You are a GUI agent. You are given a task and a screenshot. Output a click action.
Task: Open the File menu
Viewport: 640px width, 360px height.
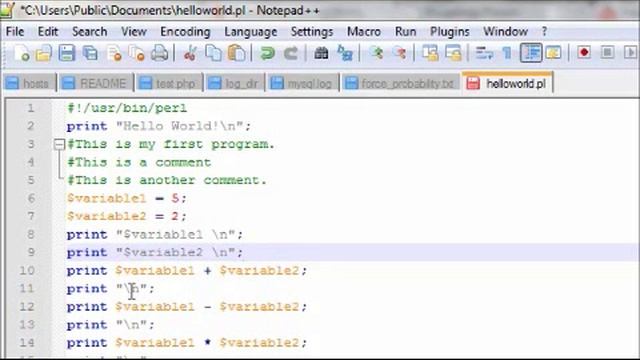tap(15, 31)
